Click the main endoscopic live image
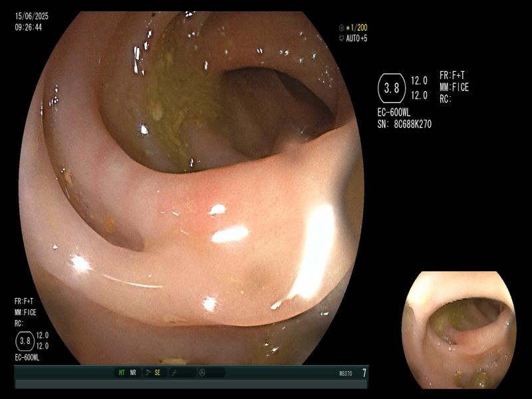This screenshot has height=399, width=532. pyautogui.click(x=192, y=188)
